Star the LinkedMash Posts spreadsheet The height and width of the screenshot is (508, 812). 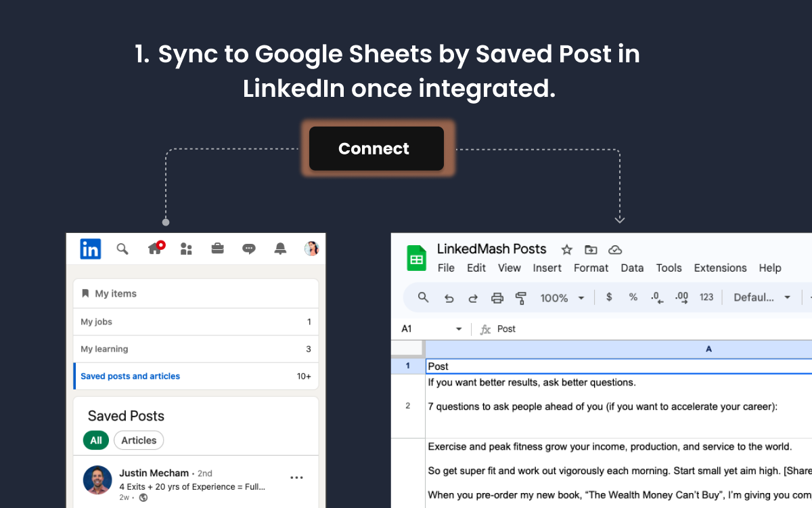tap(567, 249)
